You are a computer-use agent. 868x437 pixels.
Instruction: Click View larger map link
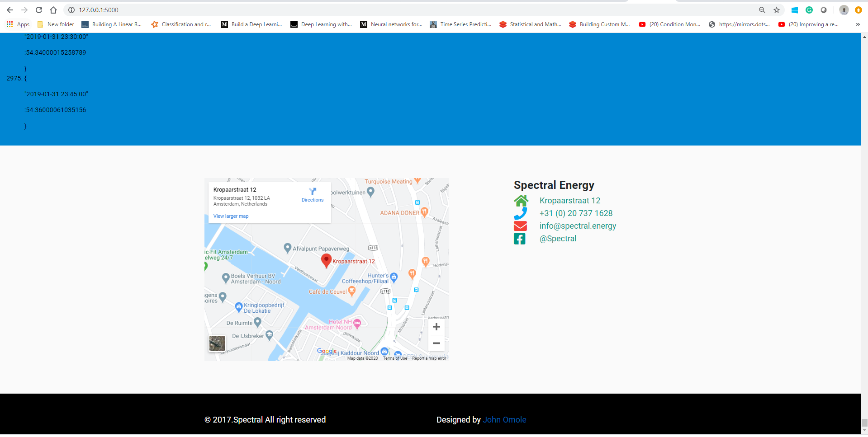pos(231,216)
